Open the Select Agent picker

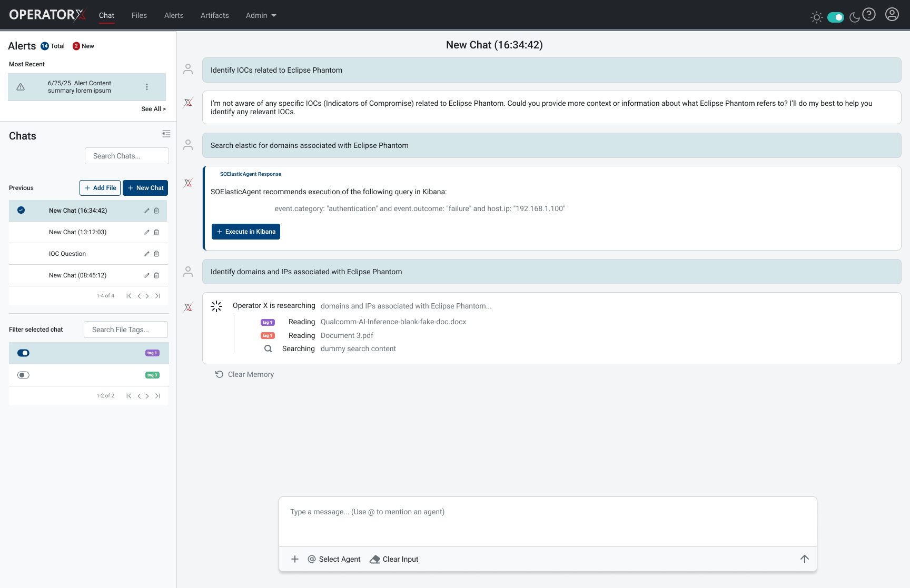click(334, 559)
